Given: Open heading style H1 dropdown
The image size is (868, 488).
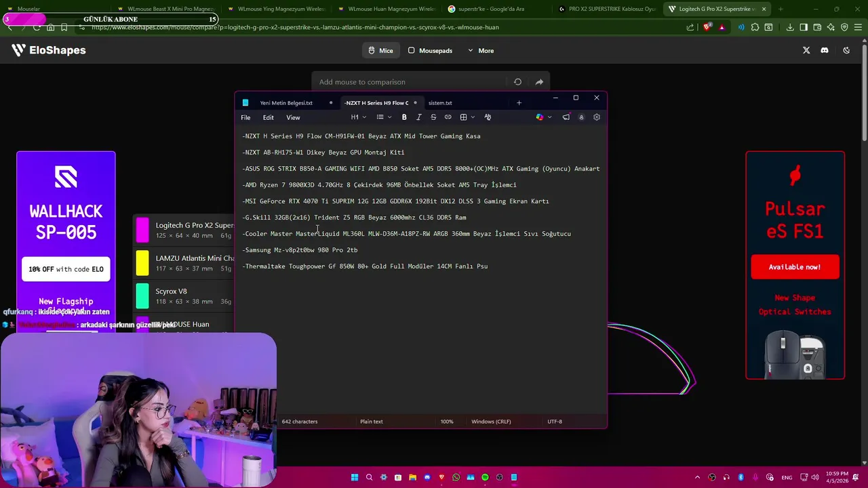Looking at the screenshot, I should pyautogui.click(x=358, y=117).
